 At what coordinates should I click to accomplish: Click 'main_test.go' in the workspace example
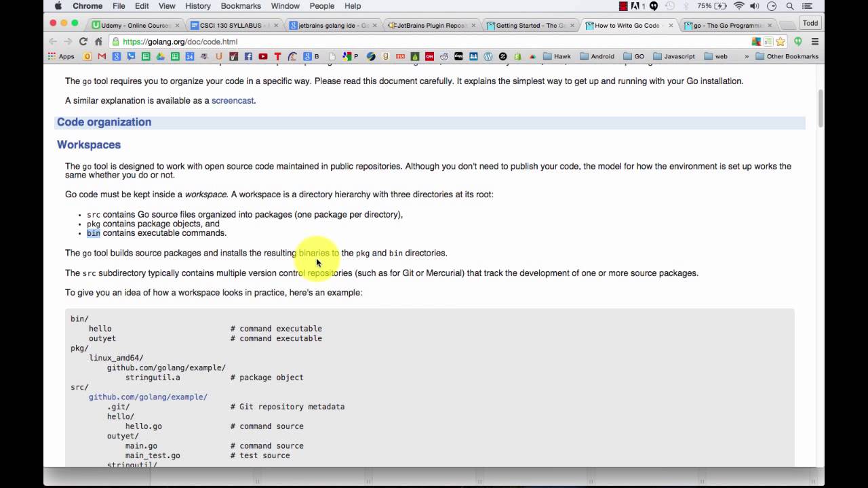click(153, 455)
